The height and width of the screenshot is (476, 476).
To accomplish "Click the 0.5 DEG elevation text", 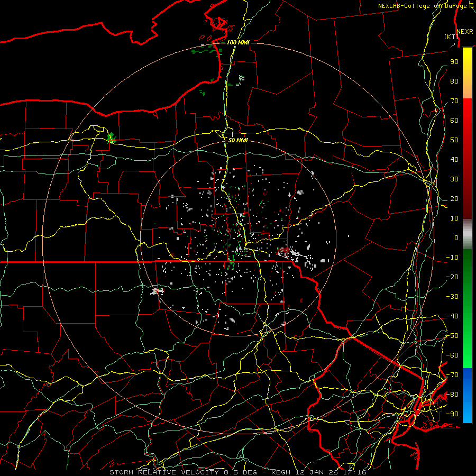I will coord(240,472).
